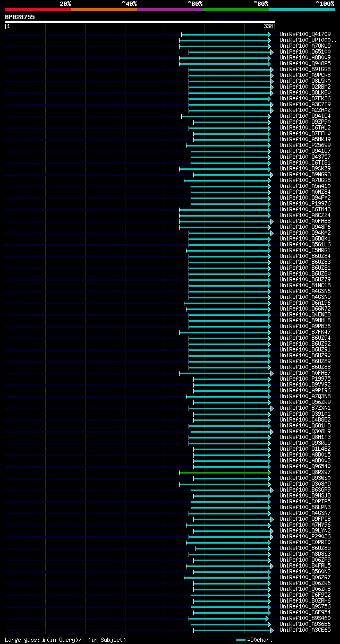This screenshot has height=644, width=340.
Task: Click hit label UniRef100_A3C7T9
Action: click(305, 105)
